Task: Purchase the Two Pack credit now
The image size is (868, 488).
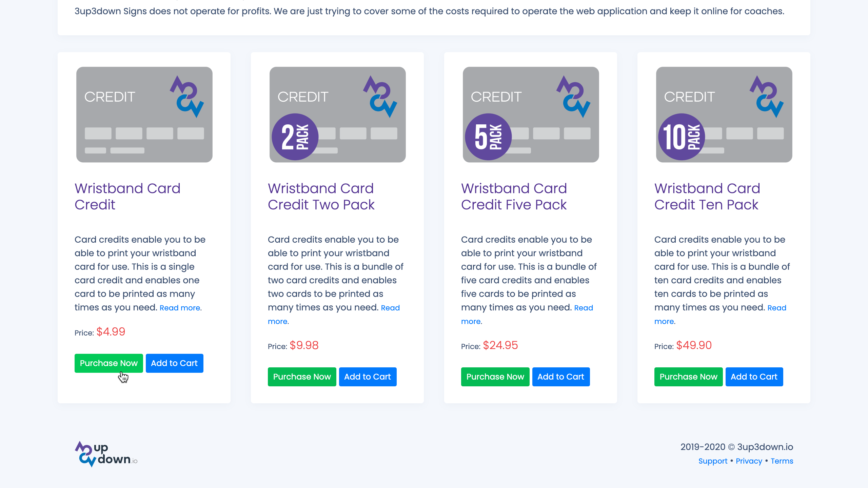Action: (302, 377)
